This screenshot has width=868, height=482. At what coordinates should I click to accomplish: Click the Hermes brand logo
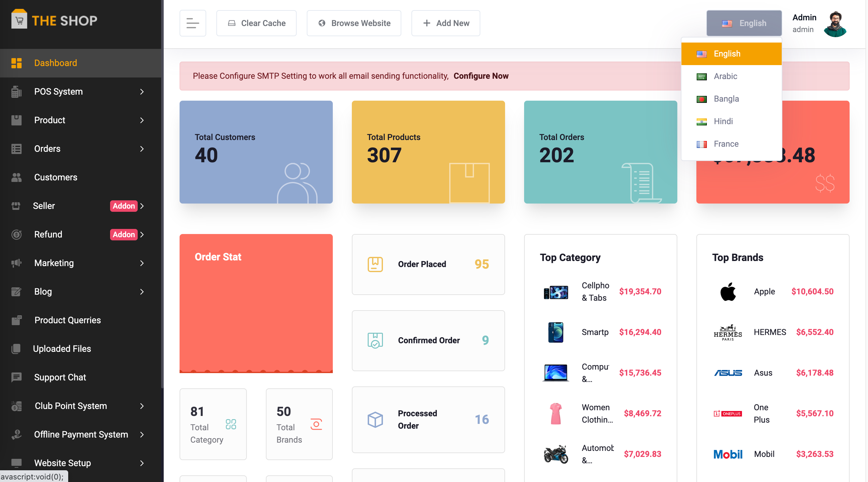click(x=728, y=332)
